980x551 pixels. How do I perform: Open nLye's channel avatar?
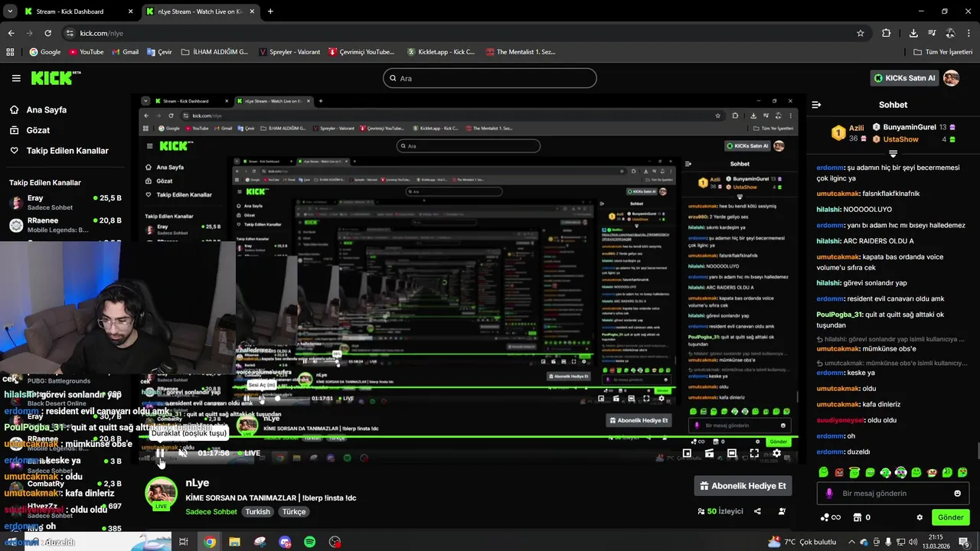click(x=162, y=494)
